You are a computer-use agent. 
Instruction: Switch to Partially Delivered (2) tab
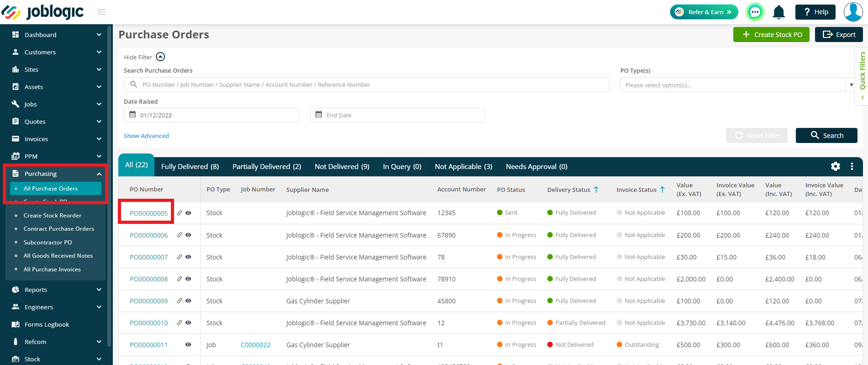pyautogui.click(x=267, y=167)
